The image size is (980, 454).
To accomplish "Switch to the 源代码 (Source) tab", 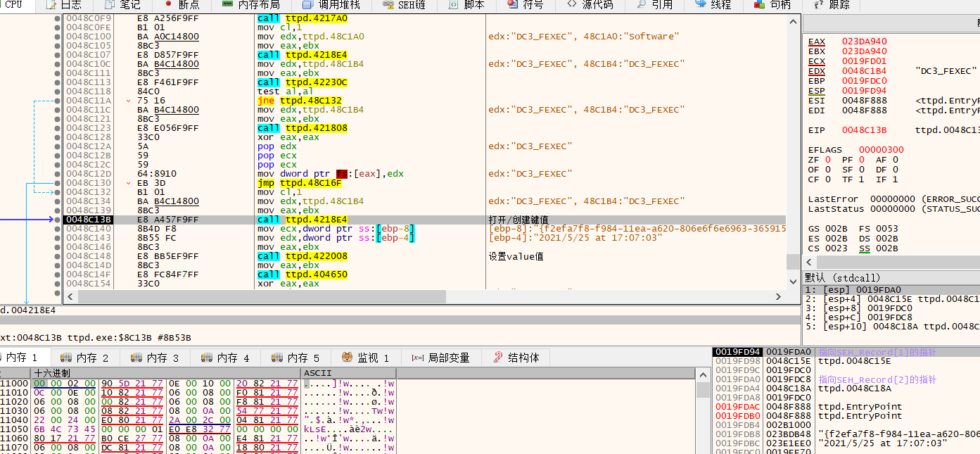I will tap(590, 5).
